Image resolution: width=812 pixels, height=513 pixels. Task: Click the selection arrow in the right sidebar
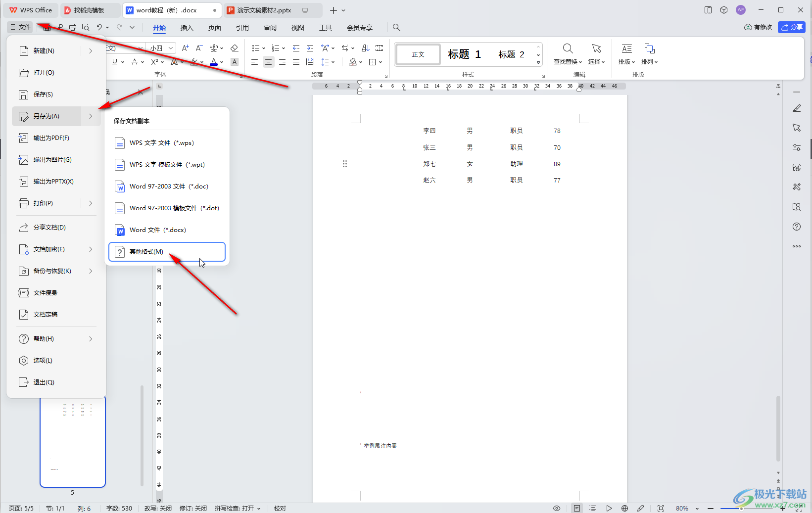click(x=797, y=128)
